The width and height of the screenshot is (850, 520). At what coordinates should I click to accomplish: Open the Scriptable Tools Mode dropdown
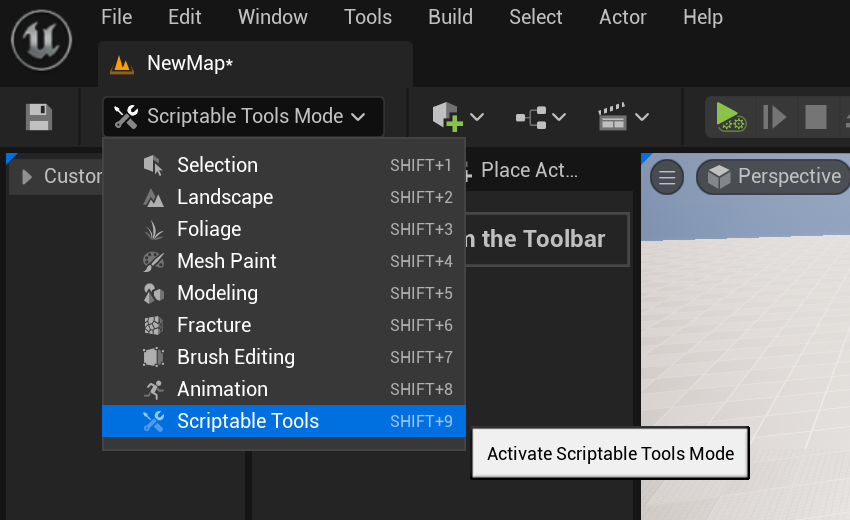(242, 117)
